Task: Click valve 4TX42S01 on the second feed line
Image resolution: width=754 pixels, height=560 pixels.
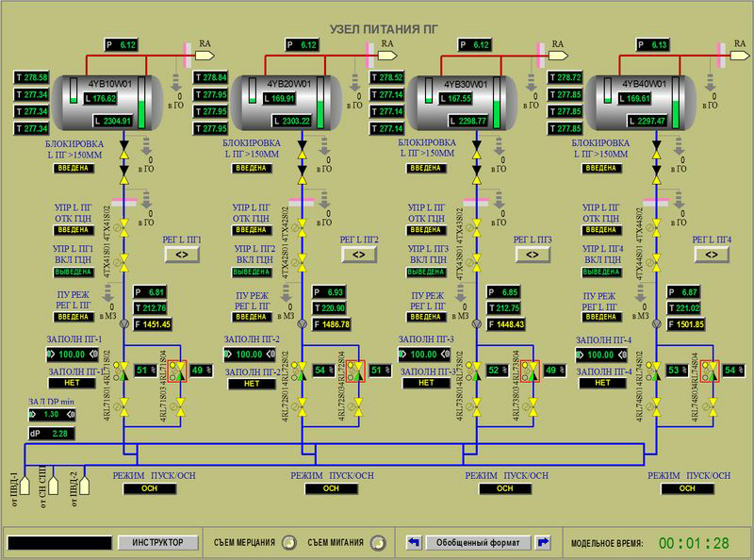Action: 302,263
